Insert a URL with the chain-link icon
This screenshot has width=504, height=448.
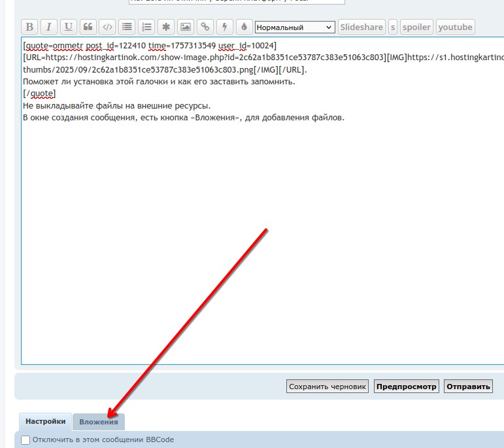pos(205,27)
